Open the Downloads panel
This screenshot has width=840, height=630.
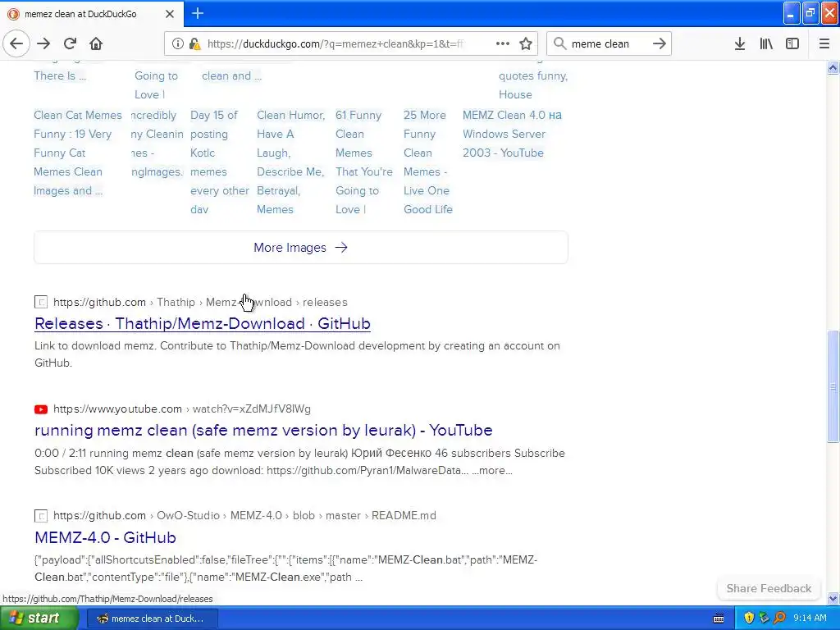740,43
